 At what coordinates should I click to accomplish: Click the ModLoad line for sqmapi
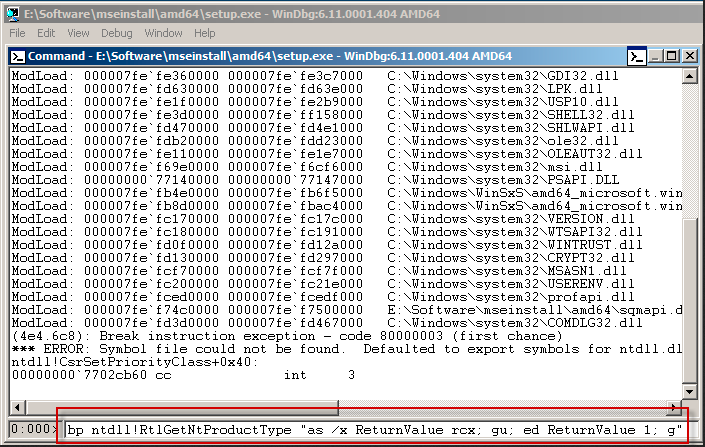pos(347,310)
